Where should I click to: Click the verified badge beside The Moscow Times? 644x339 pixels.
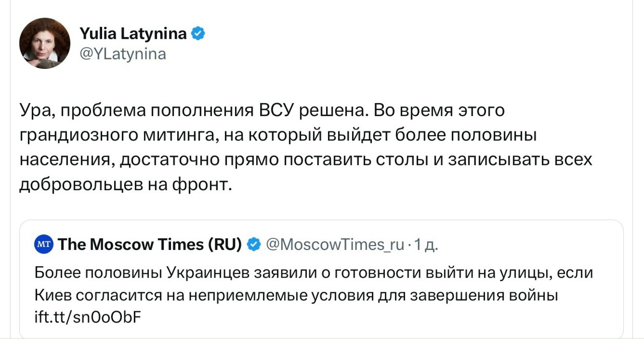(255, 244)
